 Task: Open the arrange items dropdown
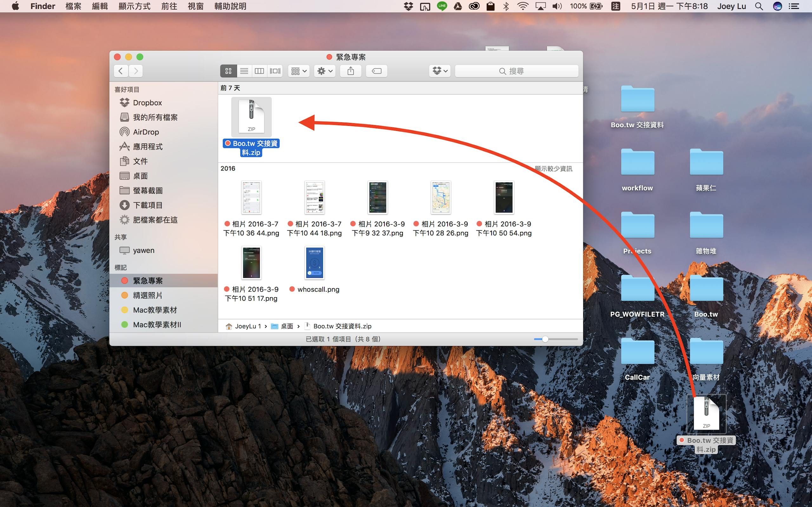(x=298, y=71)
